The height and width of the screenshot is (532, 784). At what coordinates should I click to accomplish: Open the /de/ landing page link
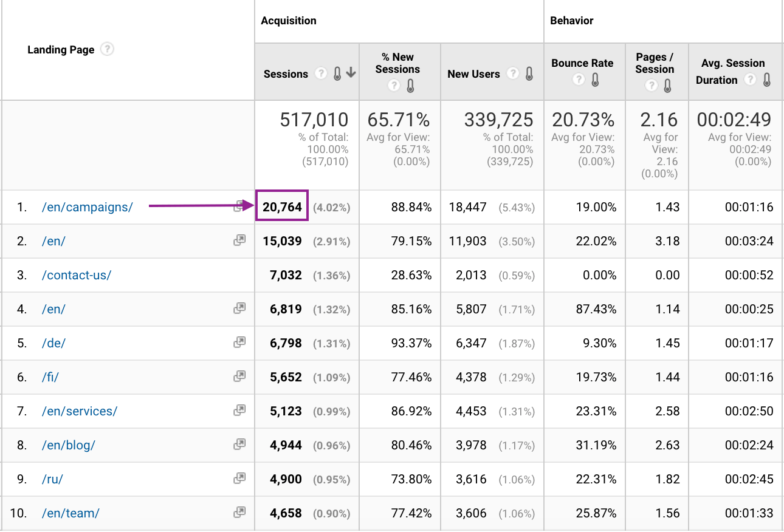pyautogui.click(x=53, y=343)
